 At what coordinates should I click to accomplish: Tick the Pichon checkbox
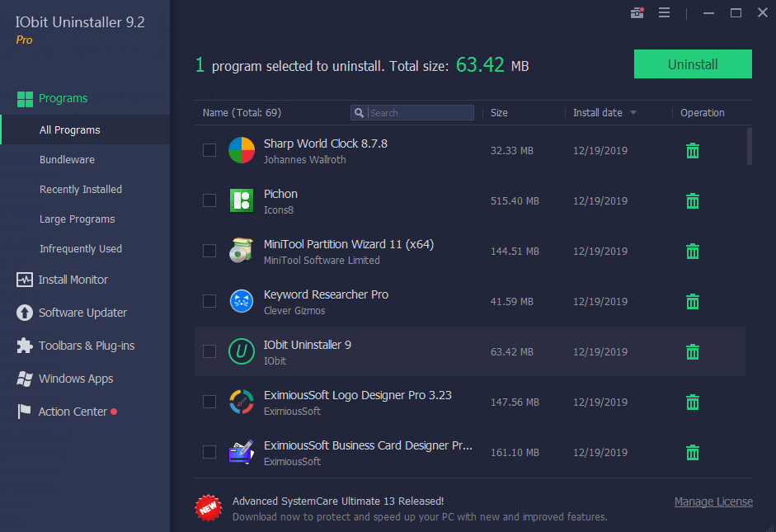tap(209, 200)
